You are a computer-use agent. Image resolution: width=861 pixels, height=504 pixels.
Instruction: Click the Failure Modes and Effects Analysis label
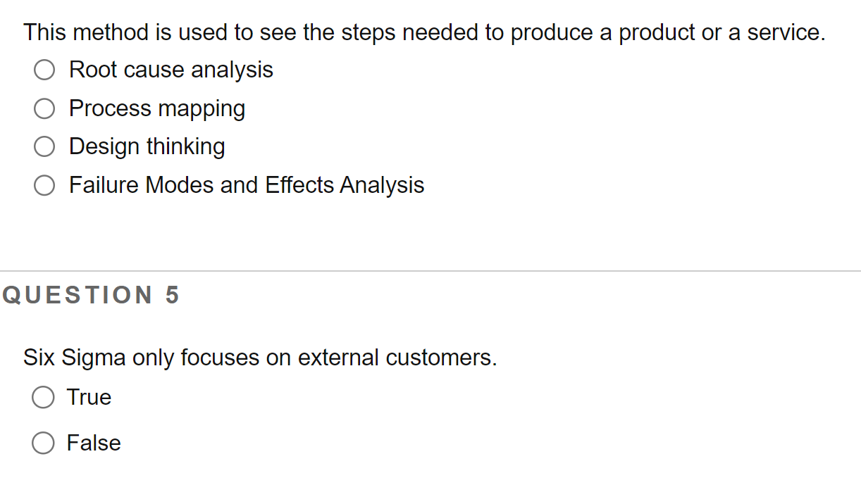pos(247,185)
